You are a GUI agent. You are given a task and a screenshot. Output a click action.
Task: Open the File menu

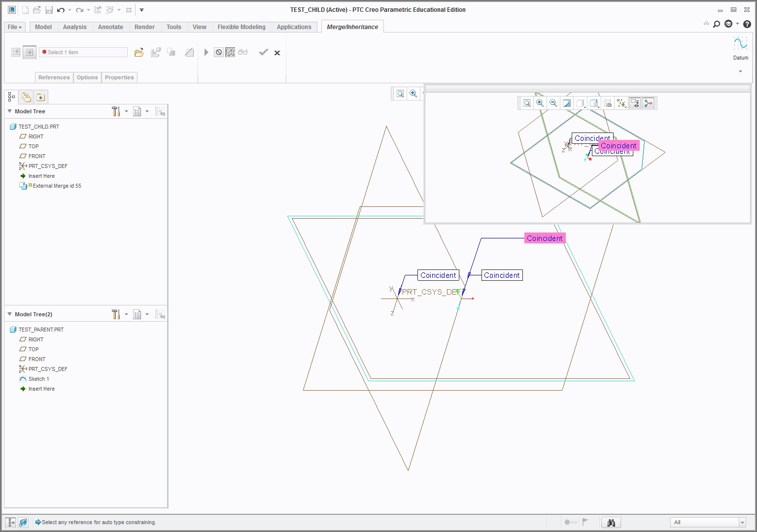[x=15, y=27]
